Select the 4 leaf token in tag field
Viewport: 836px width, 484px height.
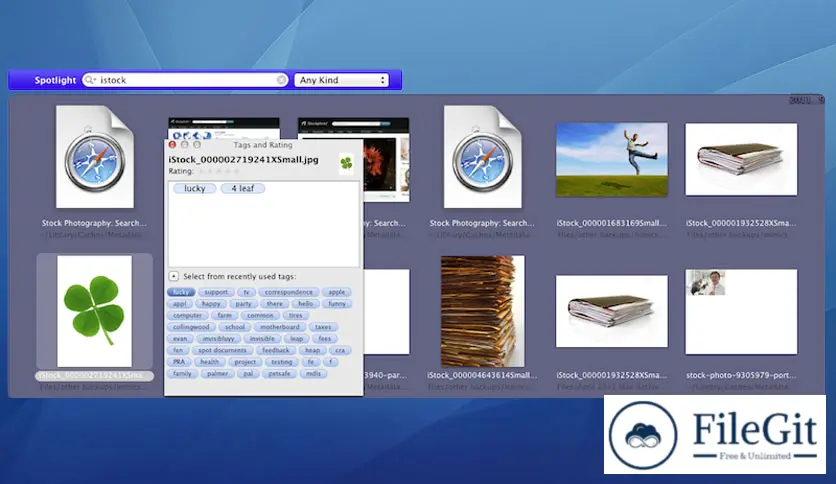pos(243,188)
